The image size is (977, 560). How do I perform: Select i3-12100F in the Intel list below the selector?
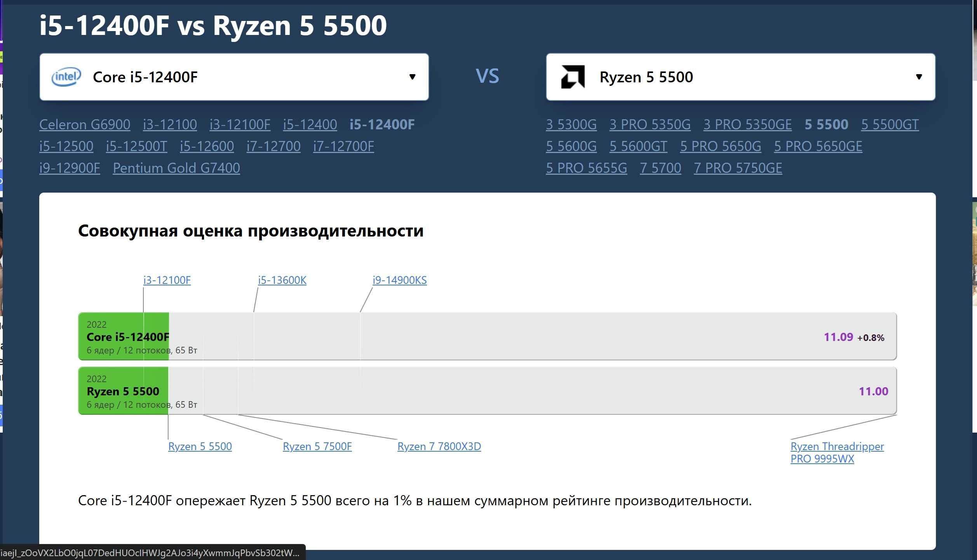[x=240, y=125]
